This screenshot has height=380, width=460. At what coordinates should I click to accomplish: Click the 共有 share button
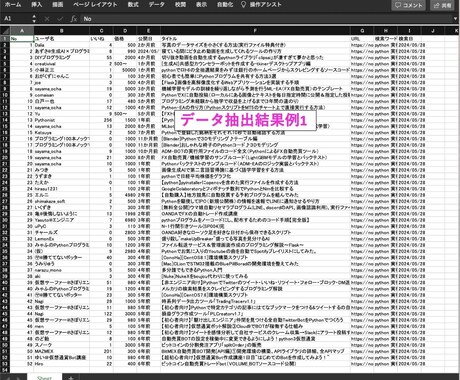click(442, 5)
